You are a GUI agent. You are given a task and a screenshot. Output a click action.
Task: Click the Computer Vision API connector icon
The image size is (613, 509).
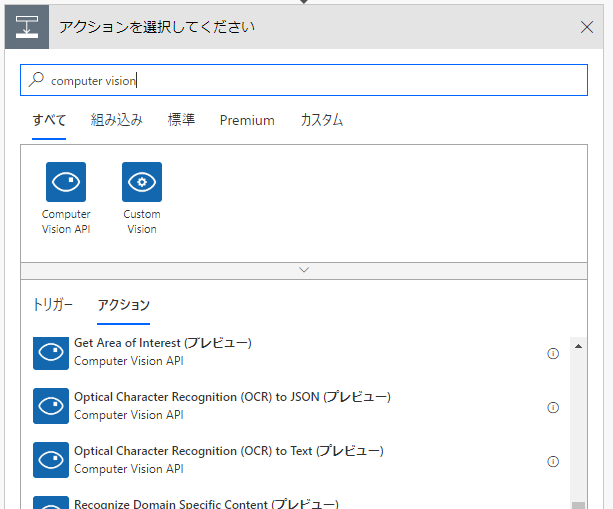click(66, 182)
